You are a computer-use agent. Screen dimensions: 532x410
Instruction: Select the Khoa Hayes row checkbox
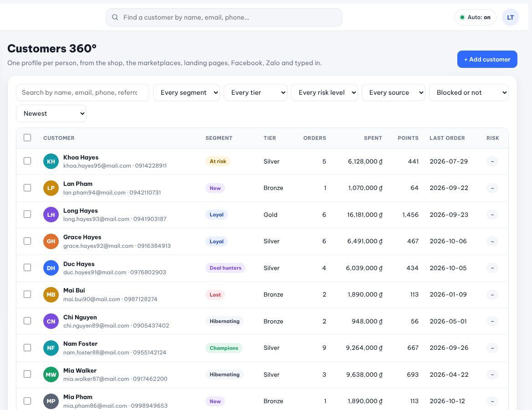(27, 161)
